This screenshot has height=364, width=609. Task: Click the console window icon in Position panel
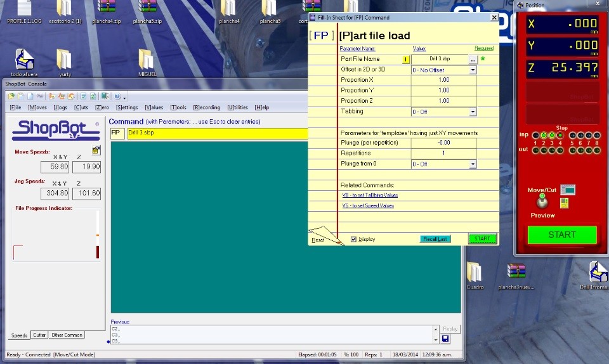(x=568, y=190)
